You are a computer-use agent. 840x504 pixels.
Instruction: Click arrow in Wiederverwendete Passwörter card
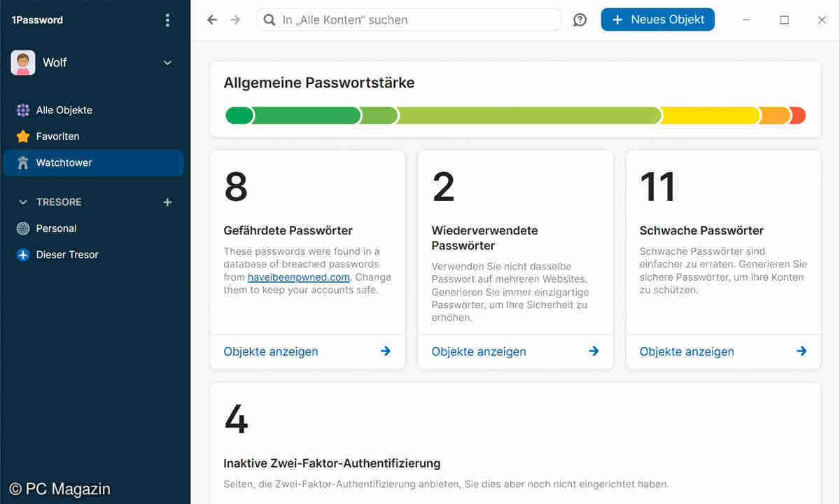[594, 351]
